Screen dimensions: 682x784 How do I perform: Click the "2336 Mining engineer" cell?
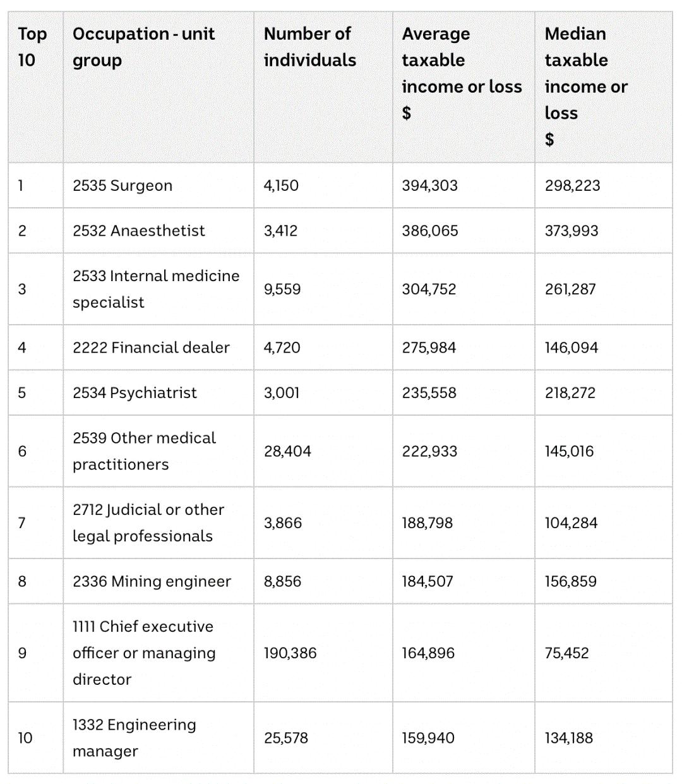coord(152,581)
